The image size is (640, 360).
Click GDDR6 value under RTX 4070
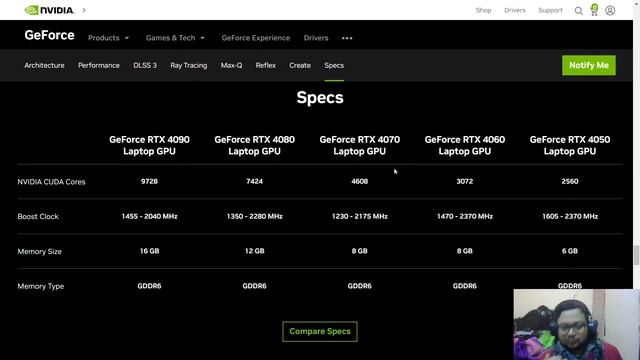[360, 286]
